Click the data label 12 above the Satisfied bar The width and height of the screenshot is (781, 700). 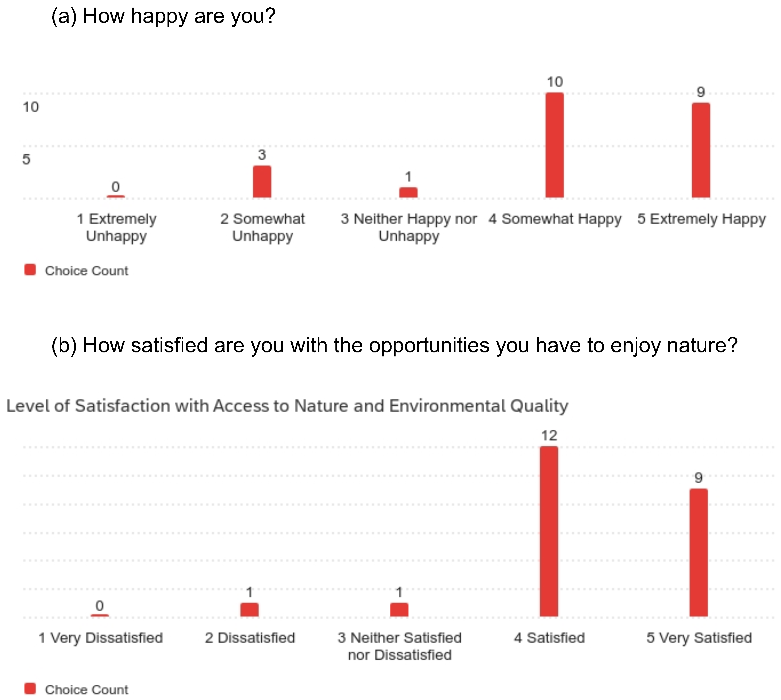click(x=549, y=435)
